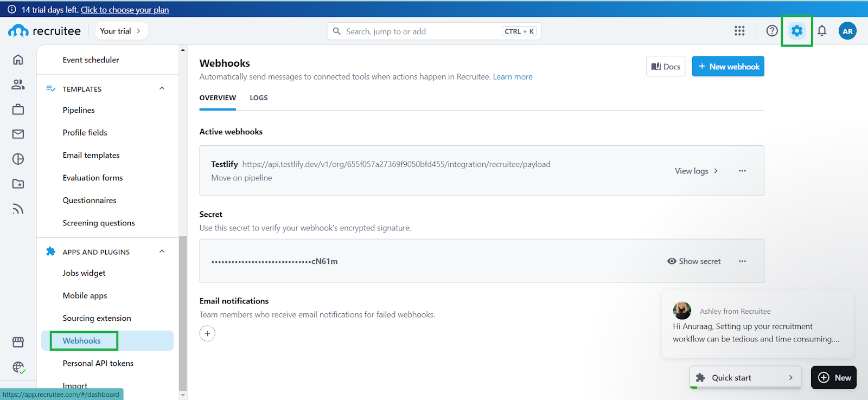Open Candidates from the sidebar people icon
The width and height of the screenshot is (868, 400).
click(x=18, y=85)
